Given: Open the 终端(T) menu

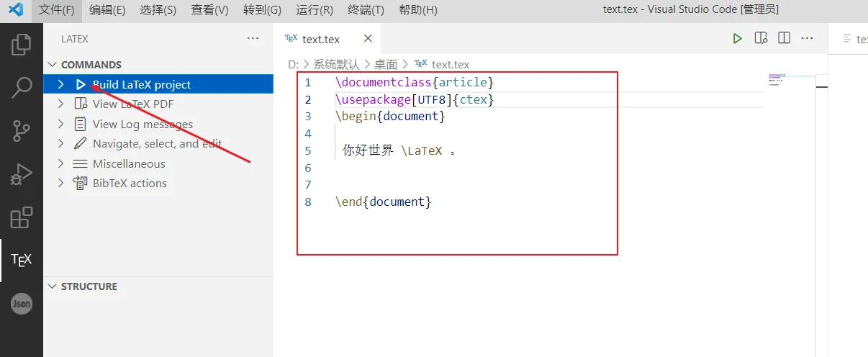Looking at the screenshot, I should pos(366,10).
